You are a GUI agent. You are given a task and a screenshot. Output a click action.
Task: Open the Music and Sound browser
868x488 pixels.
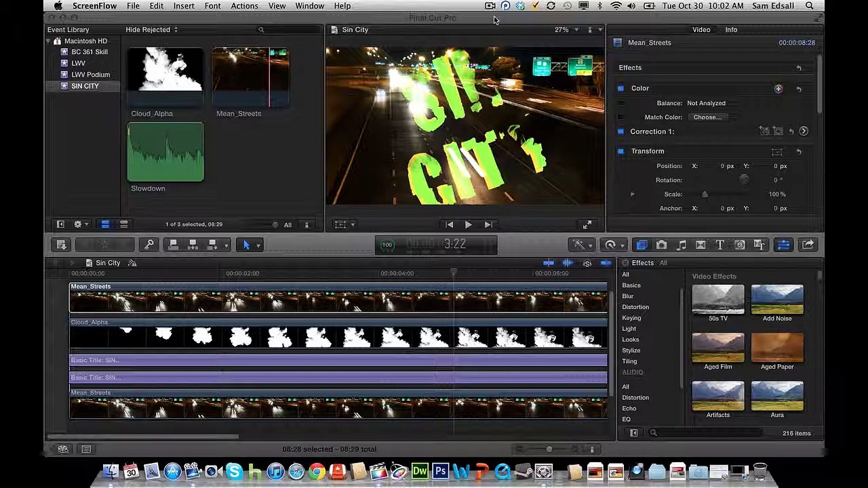click(x=681, y=245)
